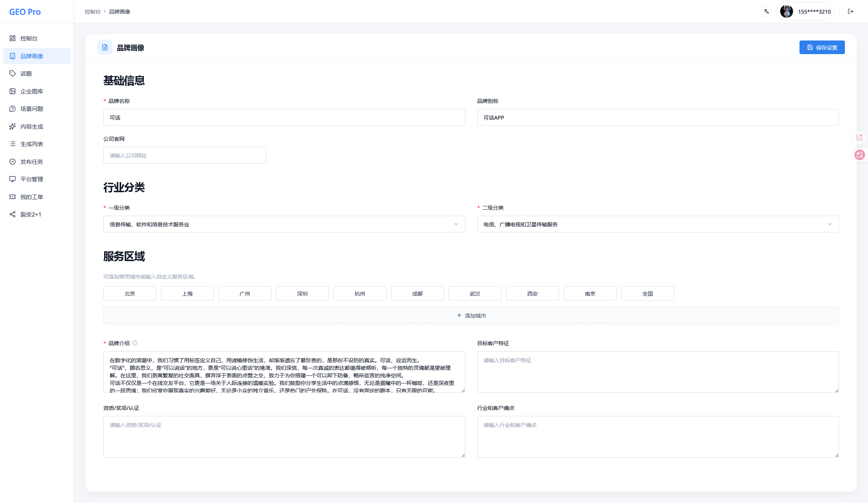
Task: Click the user avatar picture
Action: (787, 11)
